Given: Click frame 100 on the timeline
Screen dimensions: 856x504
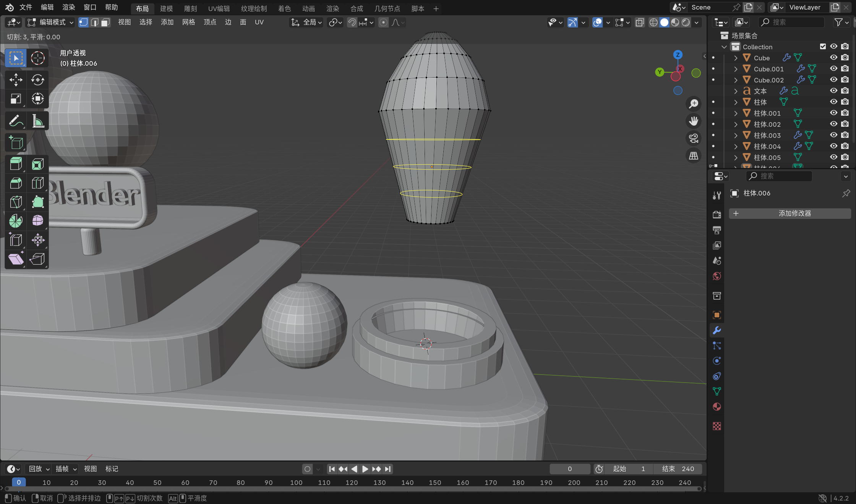Looking at the screenshot, I should (x=296, y=483).
